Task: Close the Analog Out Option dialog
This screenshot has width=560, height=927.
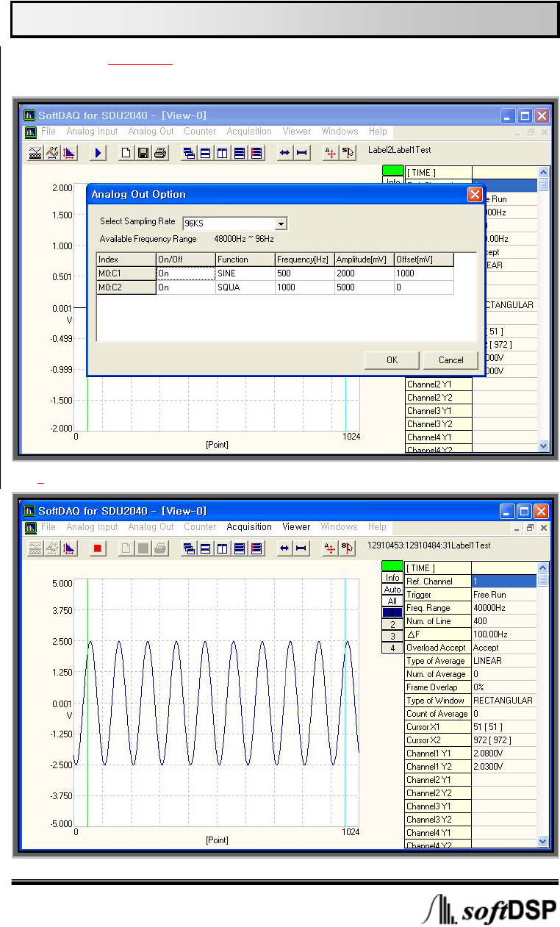Action: 475,195
